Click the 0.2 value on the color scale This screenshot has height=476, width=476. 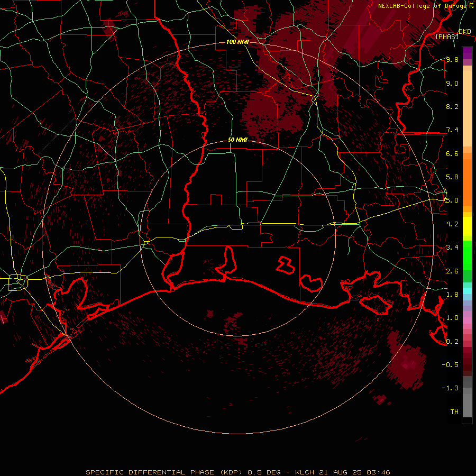(x=452, y=341)
